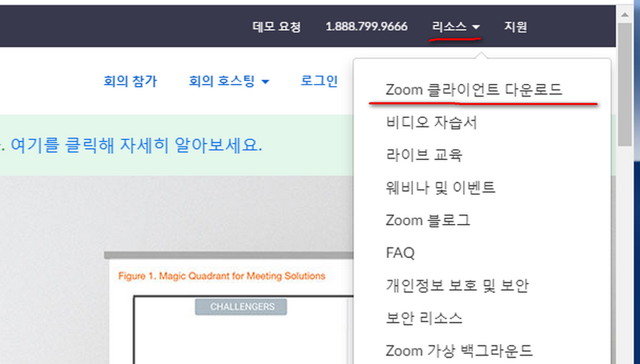
Task: Open the 지원 link
Action: coord(516,27)
